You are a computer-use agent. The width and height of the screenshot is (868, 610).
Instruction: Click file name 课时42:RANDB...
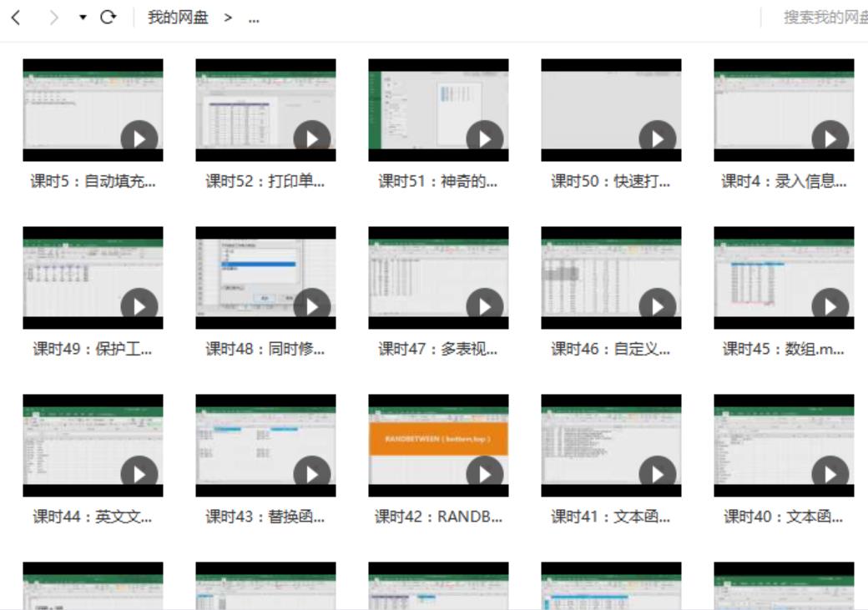click(438, 517)
